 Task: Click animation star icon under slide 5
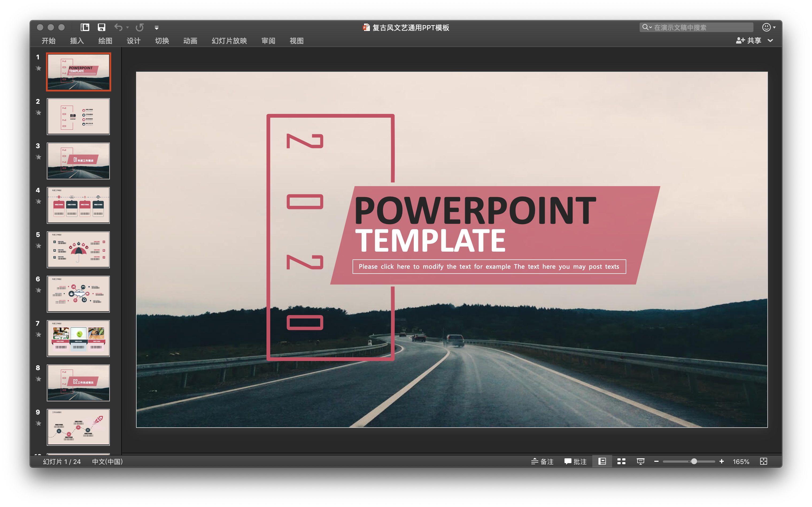coord(38,246)
